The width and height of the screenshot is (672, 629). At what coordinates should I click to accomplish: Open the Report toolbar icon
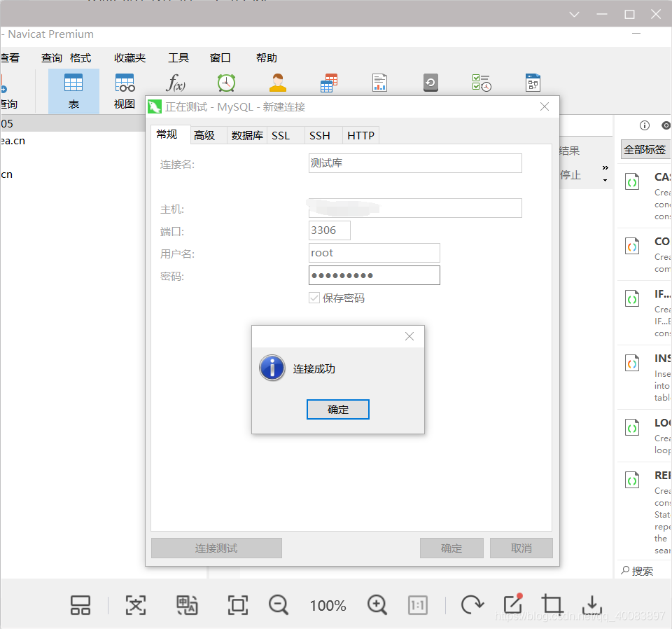click(x=379, y=83)
